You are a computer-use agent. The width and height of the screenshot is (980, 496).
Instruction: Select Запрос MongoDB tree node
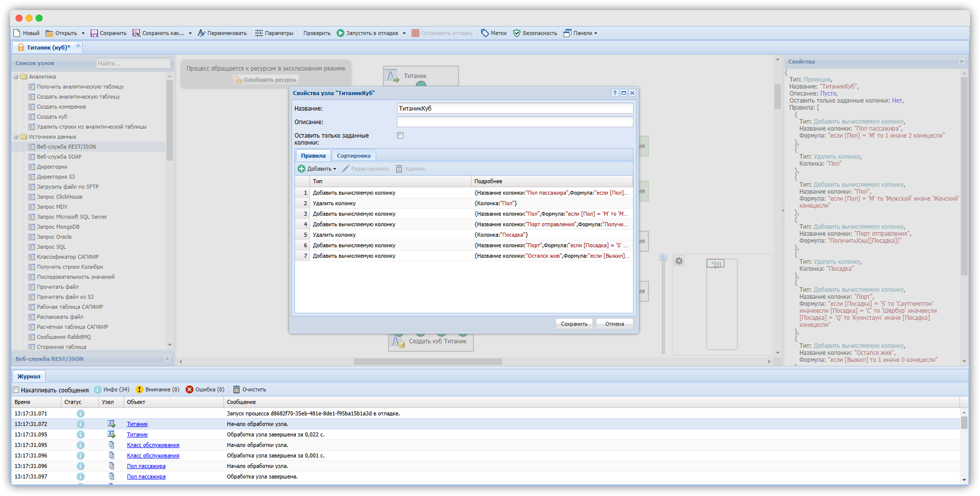pyautogui.click(x=58, y=227)
